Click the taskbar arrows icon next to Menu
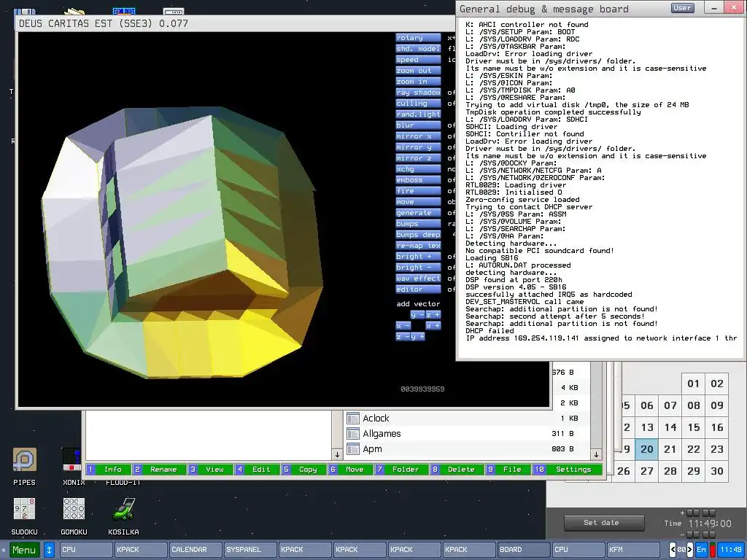Screen dimensions: 747x560 click(49, 550)
